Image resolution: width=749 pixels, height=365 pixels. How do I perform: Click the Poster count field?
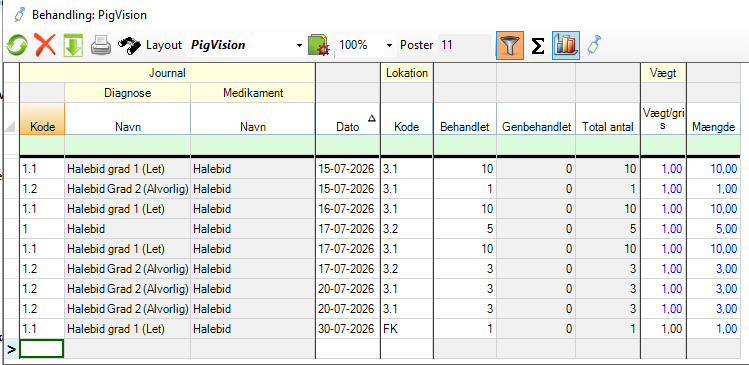tap(464, 45)
